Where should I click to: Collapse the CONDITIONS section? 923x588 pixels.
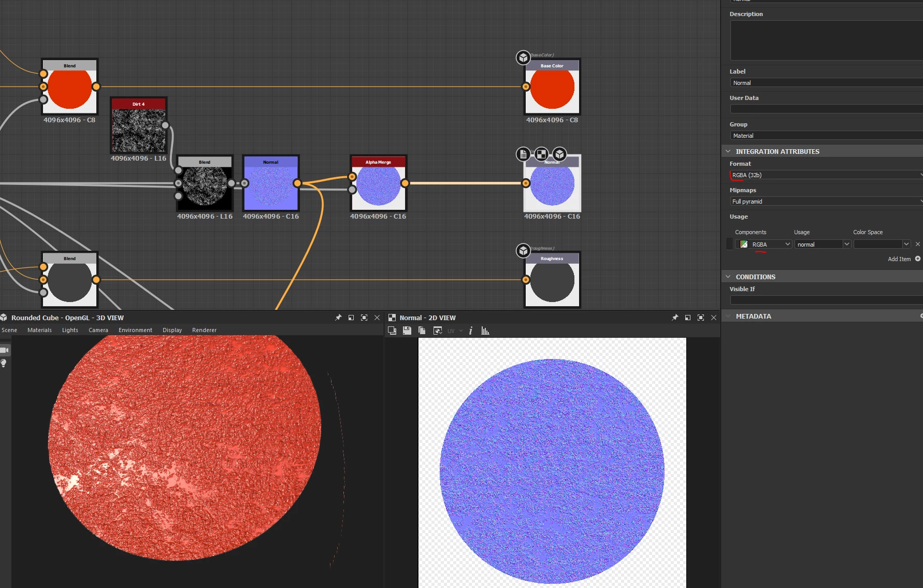[728, 277]
